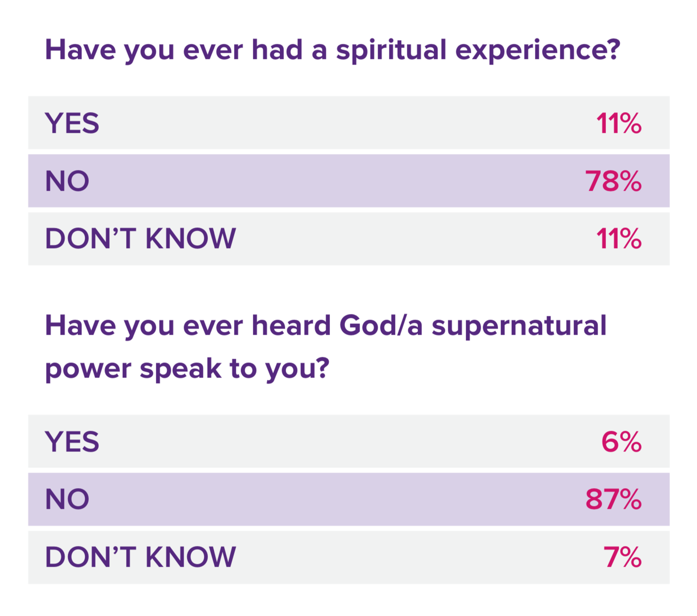Click the word "supernatural" in second heading

tap(519, 326)
